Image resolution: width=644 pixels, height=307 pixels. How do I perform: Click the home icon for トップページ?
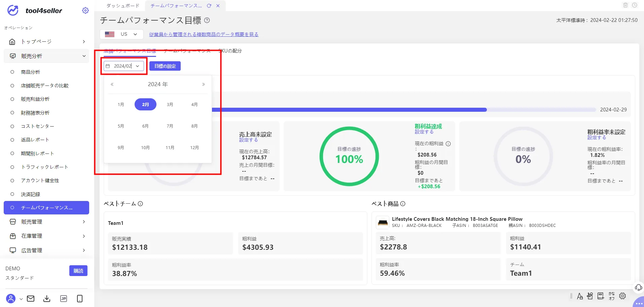point(12,41)
